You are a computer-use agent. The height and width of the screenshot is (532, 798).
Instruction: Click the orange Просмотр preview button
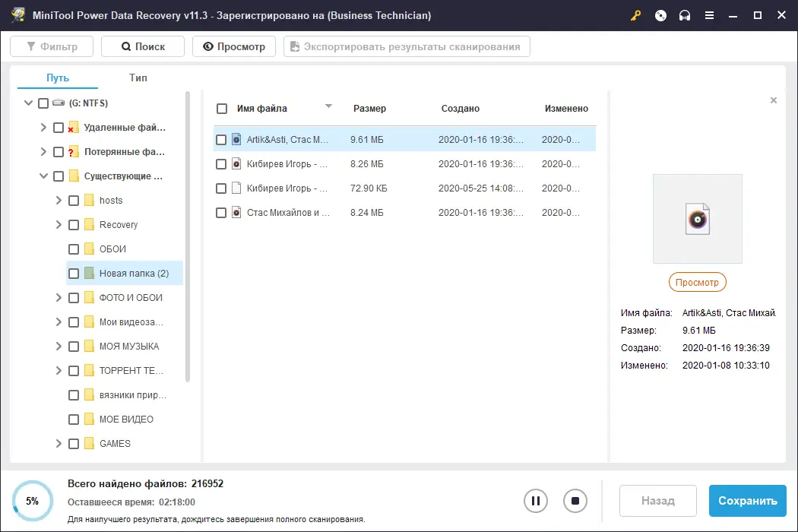tap(697, 282)
